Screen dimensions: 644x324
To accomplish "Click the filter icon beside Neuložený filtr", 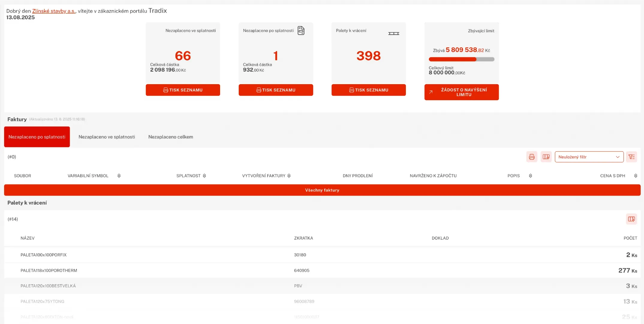I will [631, 157].
